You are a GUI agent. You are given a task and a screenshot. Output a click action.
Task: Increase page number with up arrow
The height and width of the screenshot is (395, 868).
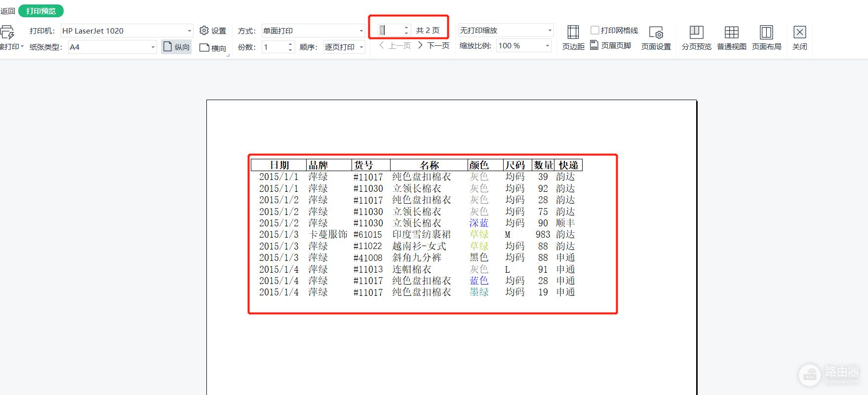pos(406,28)
